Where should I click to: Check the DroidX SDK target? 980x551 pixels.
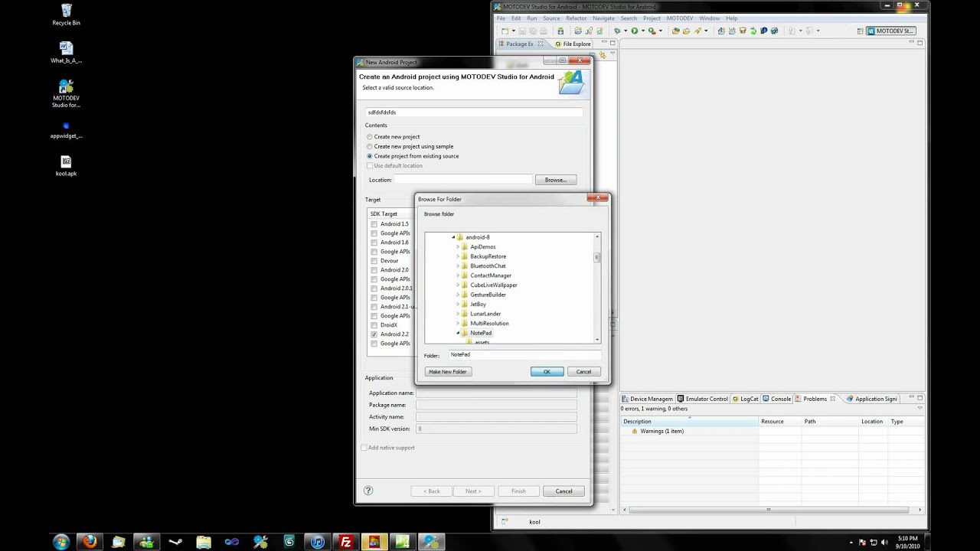374,325
